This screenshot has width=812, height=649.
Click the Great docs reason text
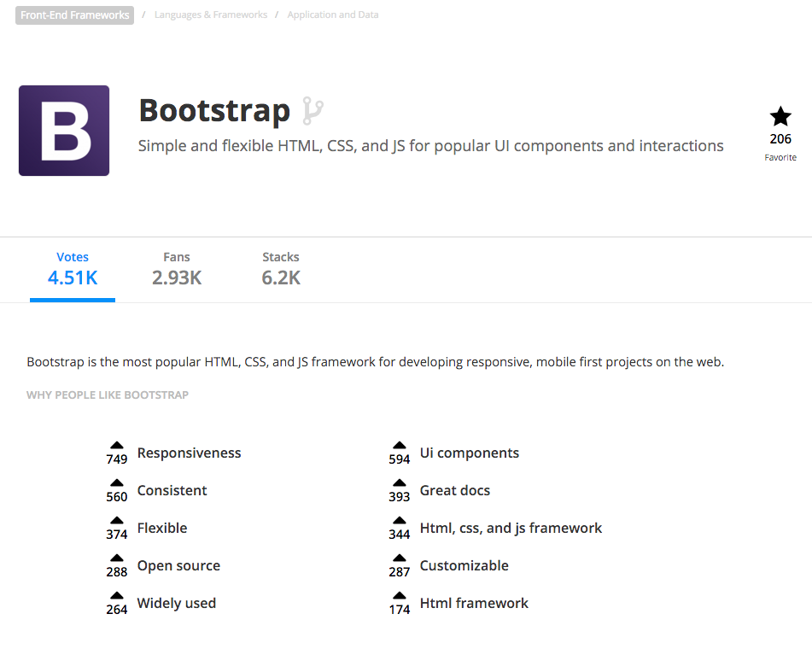pos(455,490)
